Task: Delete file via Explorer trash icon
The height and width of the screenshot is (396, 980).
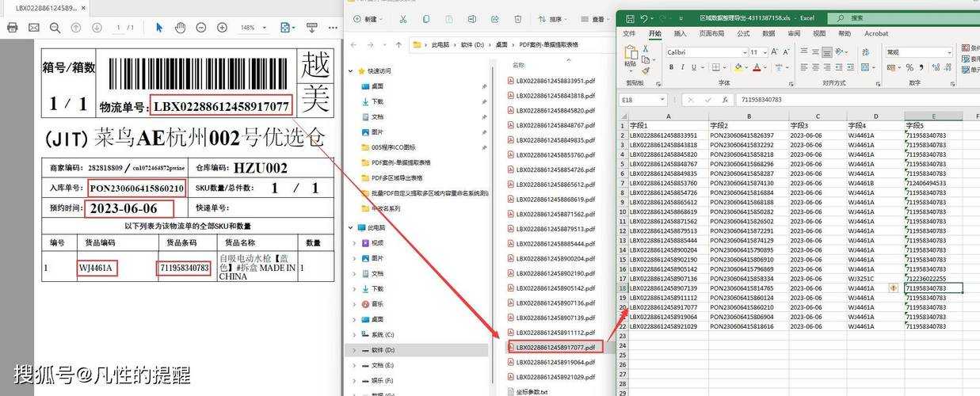Action: tap(518, 19)
